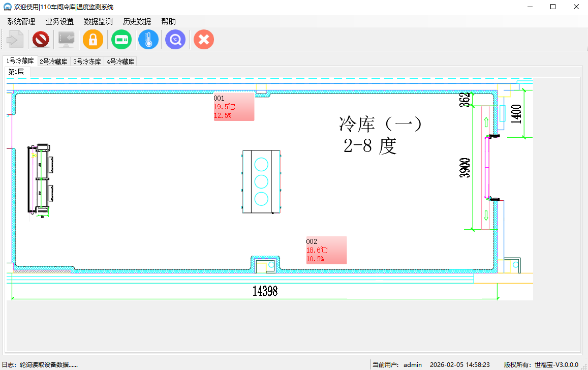Viewport: 588px width, 370px height.
Task: Click the grayed-out document arrow icon
Action: coord(15,39)
